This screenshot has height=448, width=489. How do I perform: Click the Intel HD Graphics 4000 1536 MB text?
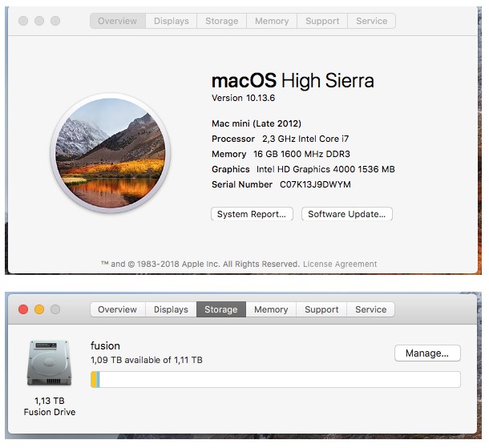coord(325,169)
